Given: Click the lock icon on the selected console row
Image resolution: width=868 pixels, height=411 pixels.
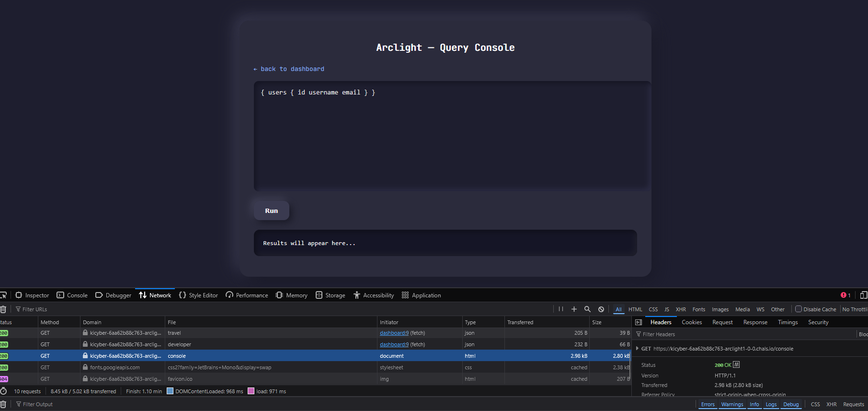Looking at the screenshot, I should [x=85, y=356].
